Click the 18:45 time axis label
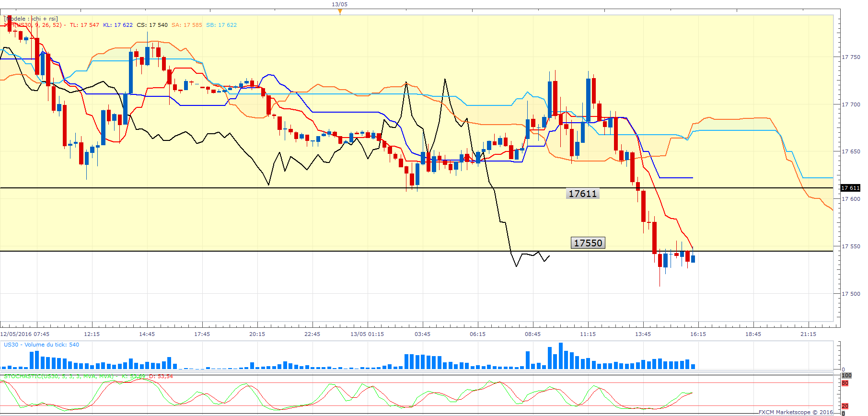Viewport: 868px width, 416px height. [x=753, y=334]
